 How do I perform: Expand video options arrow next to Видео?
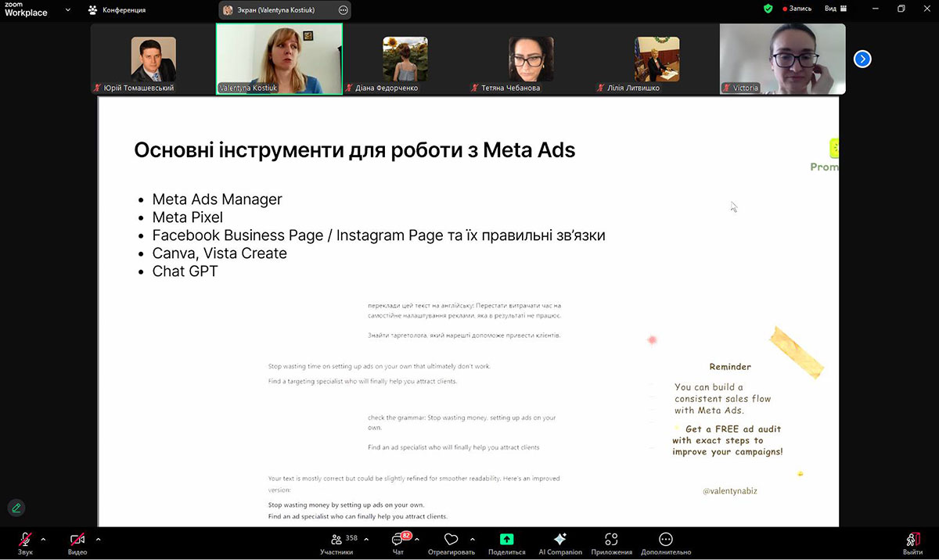click(x=98, y=539)
